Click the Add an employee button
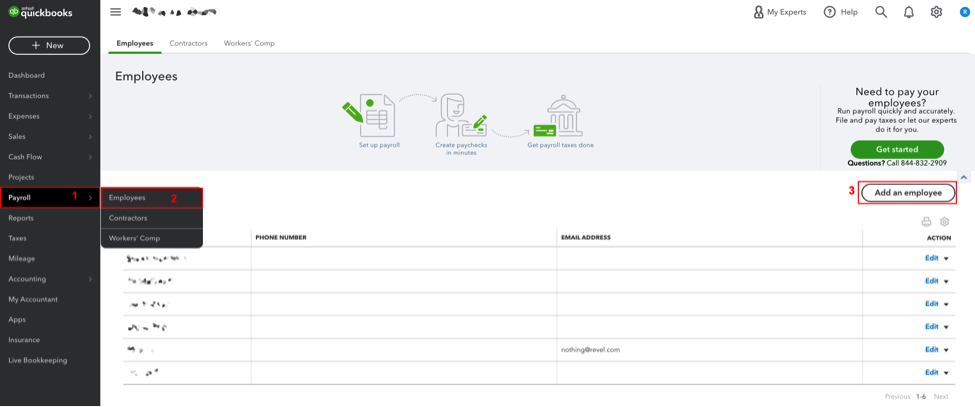Image resolution: width=975 pixels, height=407 pixels. click(908, 192)
